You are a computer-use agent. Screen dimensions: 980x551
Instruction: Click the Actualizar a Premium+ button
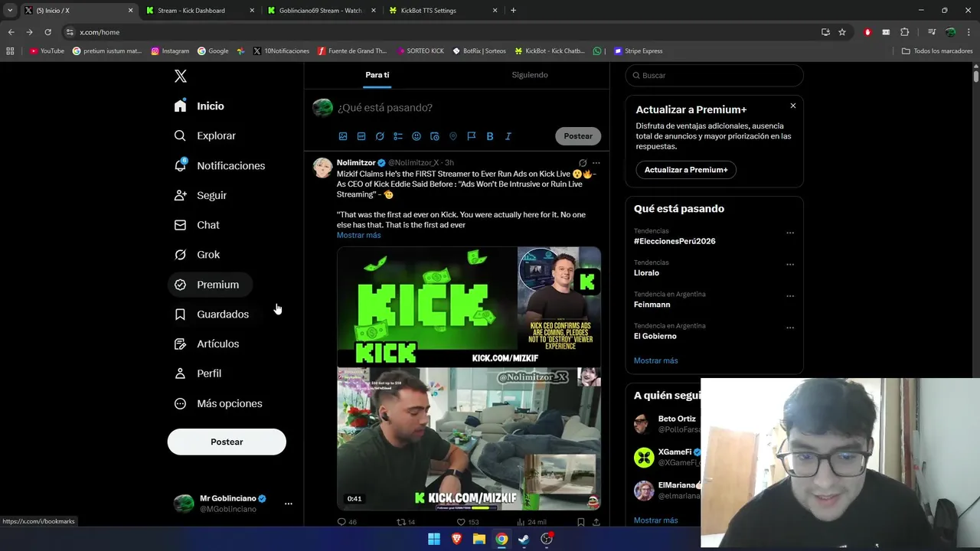[x=686, y=170]
